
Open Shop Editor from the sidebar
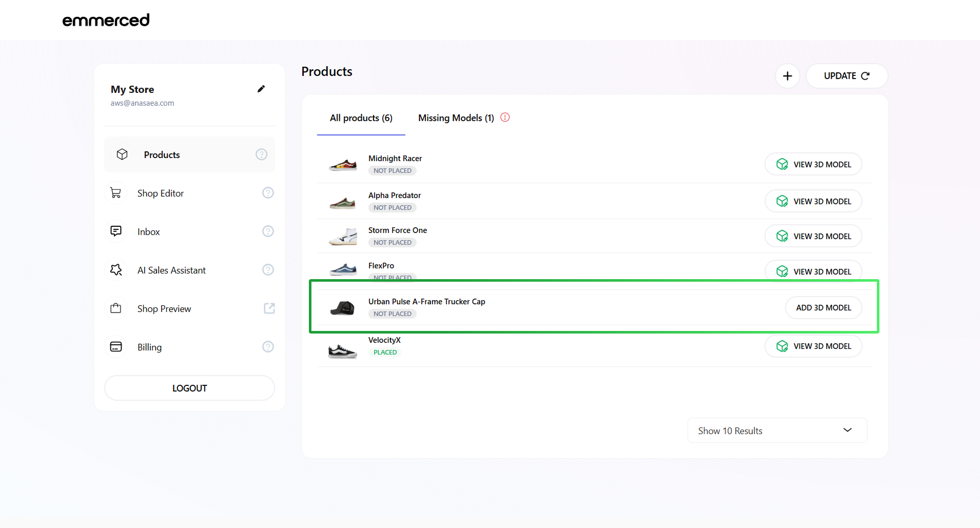tap(161, 193)
